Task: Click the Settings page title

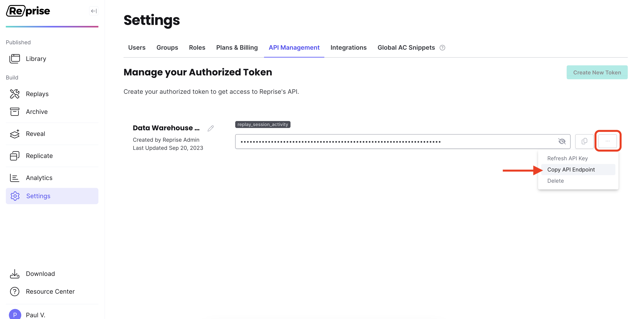Action: pos(152,20)
